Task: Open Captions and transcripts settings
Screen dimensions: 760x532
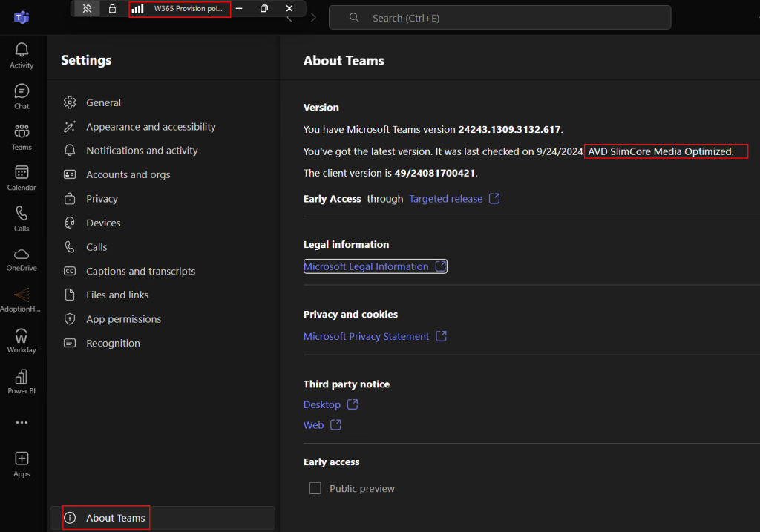Action: point(140,272)
